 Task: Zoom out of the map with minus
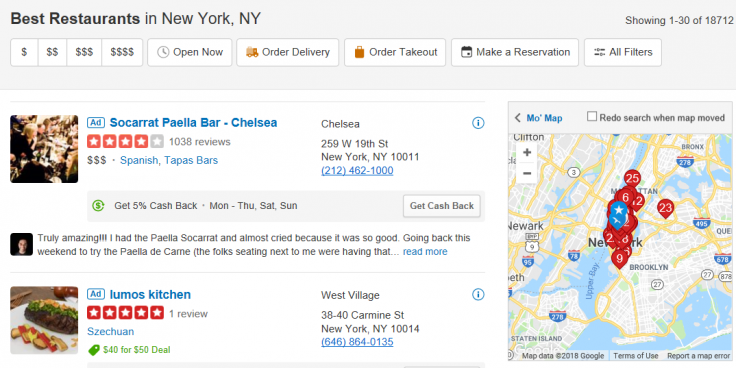pos(527,174)
